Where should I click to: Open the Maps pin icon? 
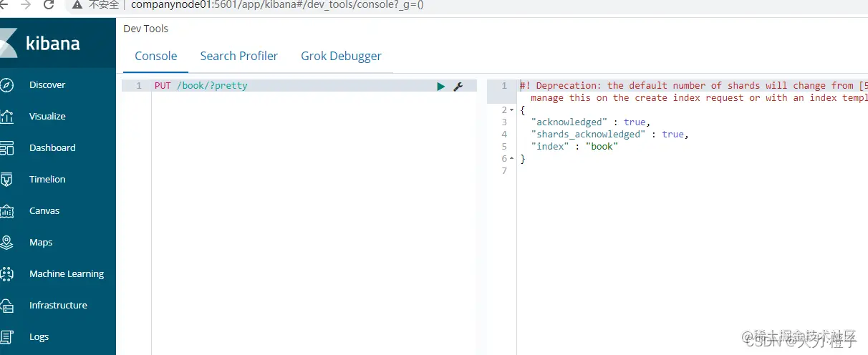(7, 242)
